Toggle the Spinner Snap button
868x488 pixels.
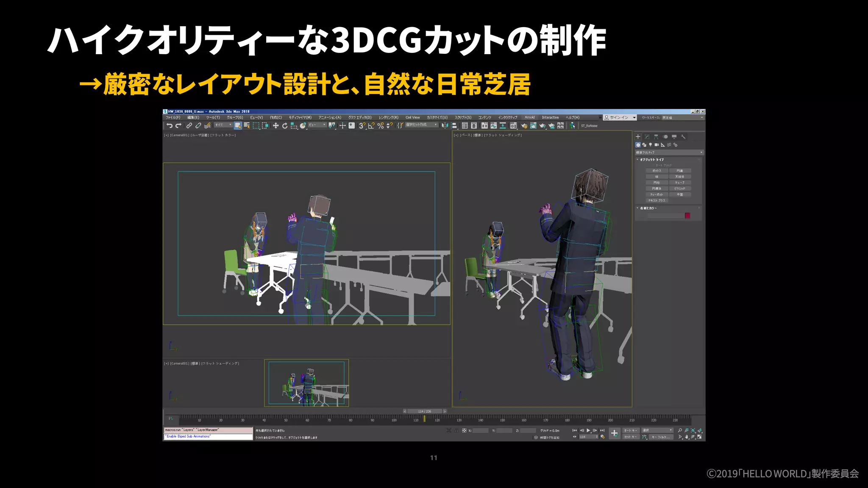[x=389, y=125]
